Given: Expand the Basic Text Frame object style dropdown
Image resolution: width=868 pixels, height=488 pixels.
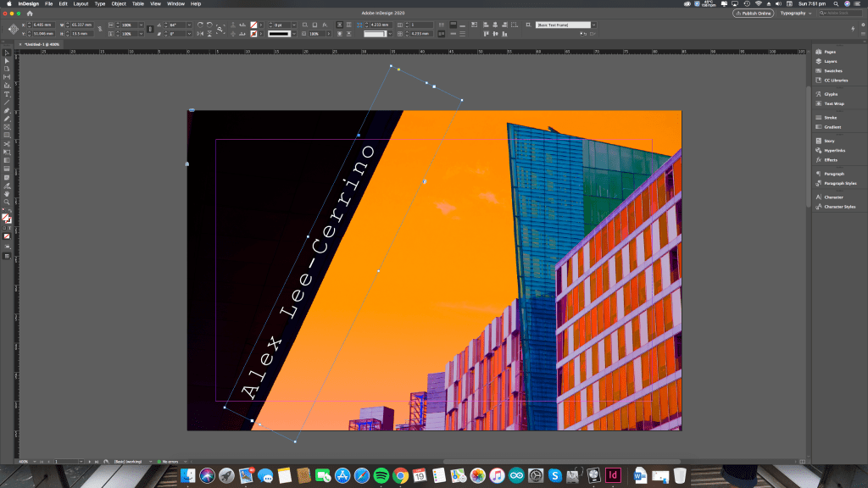Looking at the screenshot, I should (x=593, y=25).
